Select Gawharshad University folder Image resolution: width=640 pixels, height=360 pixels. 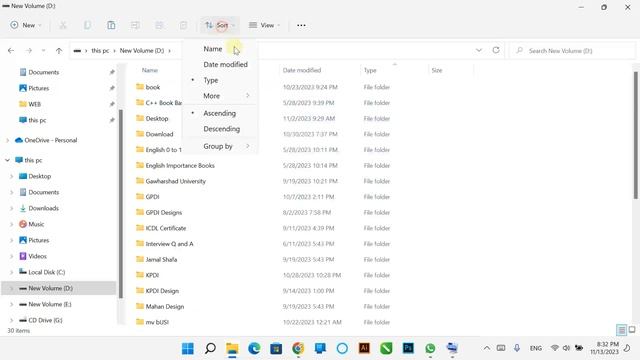point(176,181)
